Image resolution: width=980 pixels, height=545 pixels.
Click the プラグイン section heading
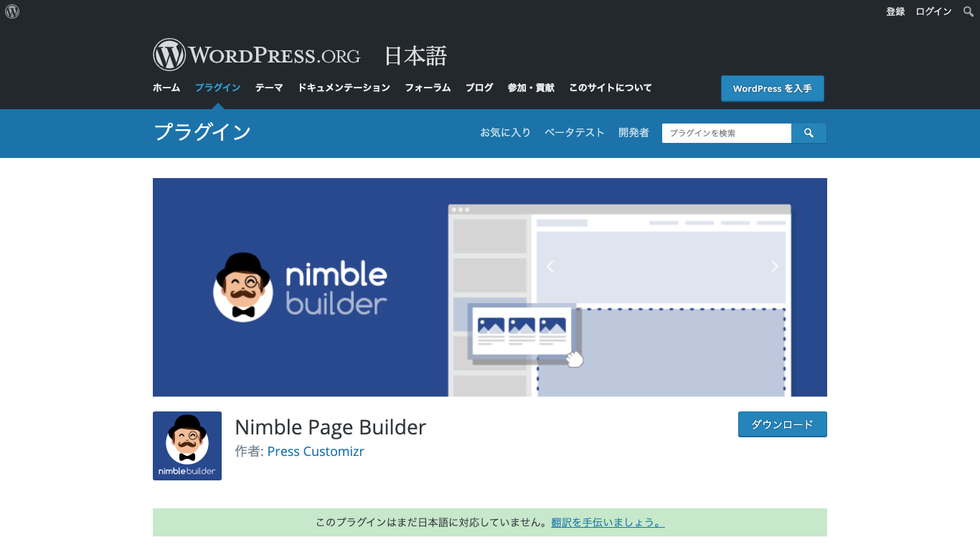tap(202, 132)
